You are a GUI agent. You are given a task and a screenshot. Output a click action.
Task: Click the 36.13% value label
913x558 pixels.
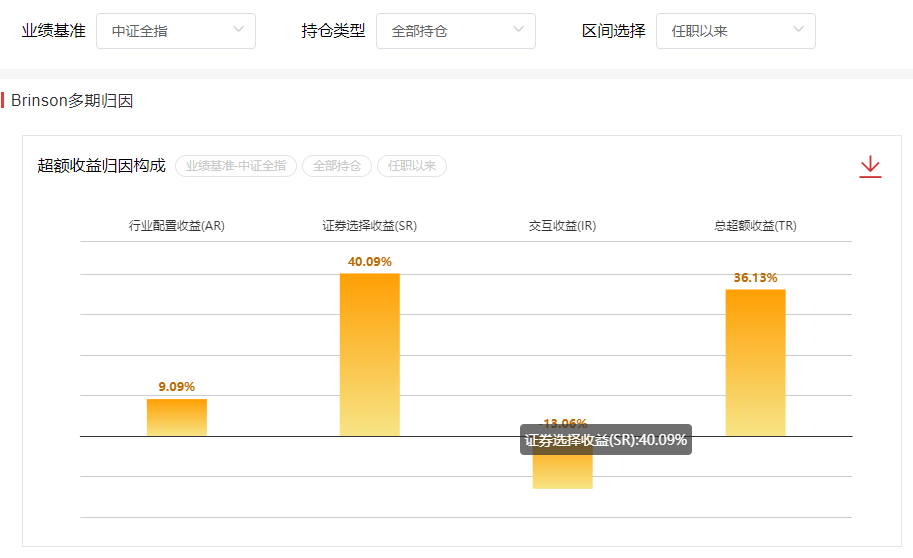755,277
